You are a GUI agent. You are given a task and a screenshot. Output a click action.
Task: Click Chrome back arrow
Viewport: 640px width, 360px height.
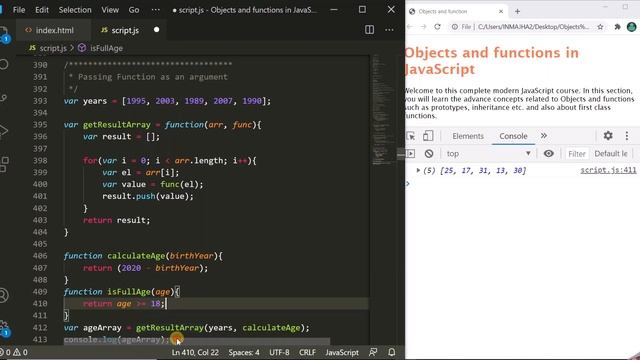tap(410, 27)
